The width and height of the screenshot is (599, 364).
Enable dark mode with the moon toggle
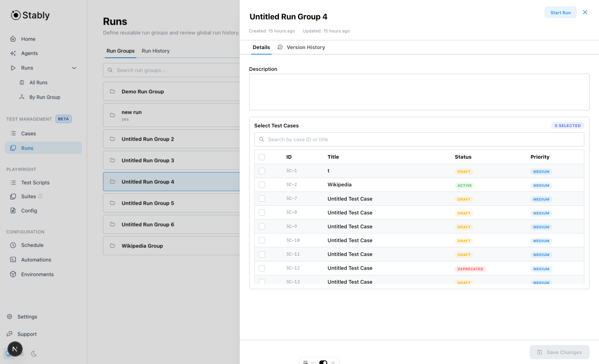coord(34,354)
